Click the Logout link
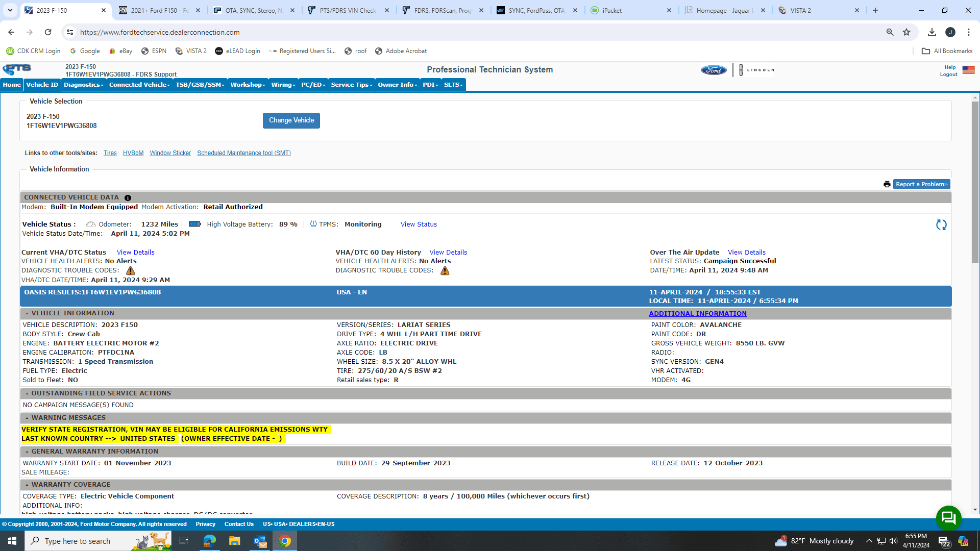The image size is (980, 551). 948,74
